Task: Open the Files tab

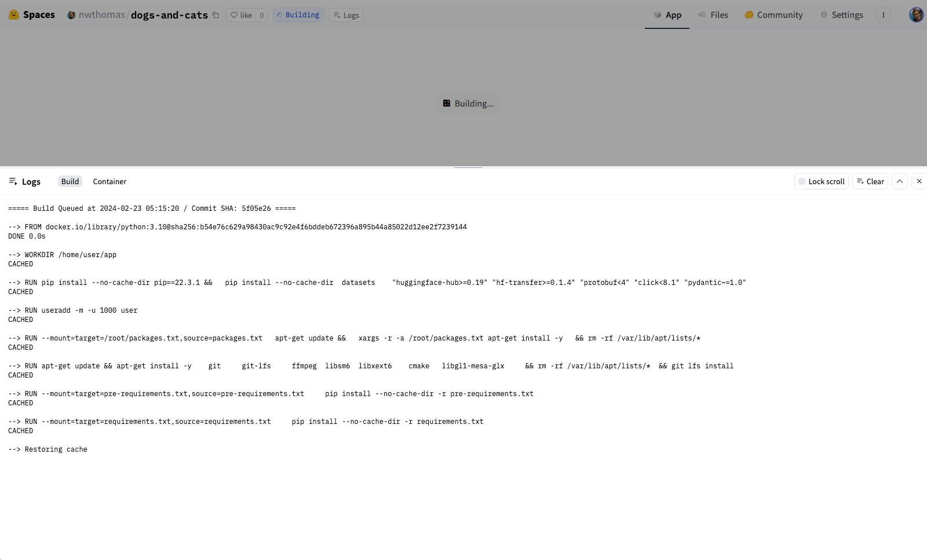Action: [x=713, y=15]
